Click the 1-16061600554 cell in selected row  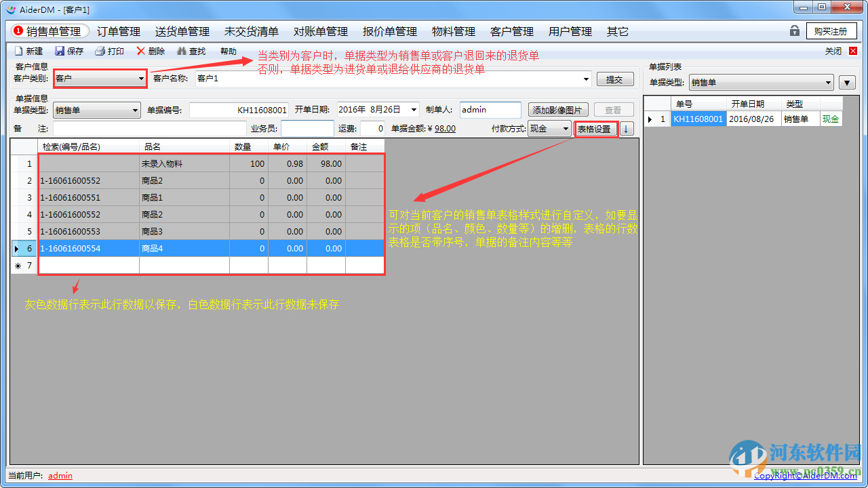click(89, 248)
